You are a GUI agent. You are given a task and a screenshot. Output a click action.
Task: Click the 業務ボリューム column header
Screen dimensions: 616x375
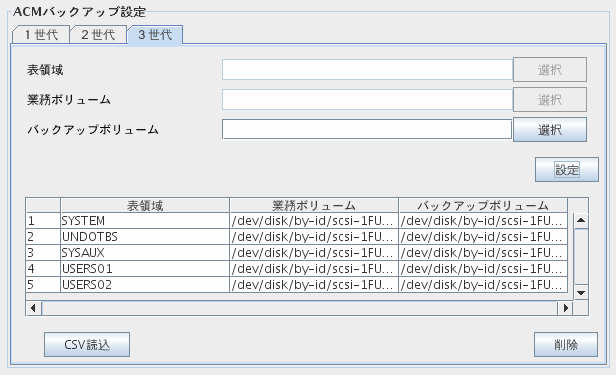point(314,205)
